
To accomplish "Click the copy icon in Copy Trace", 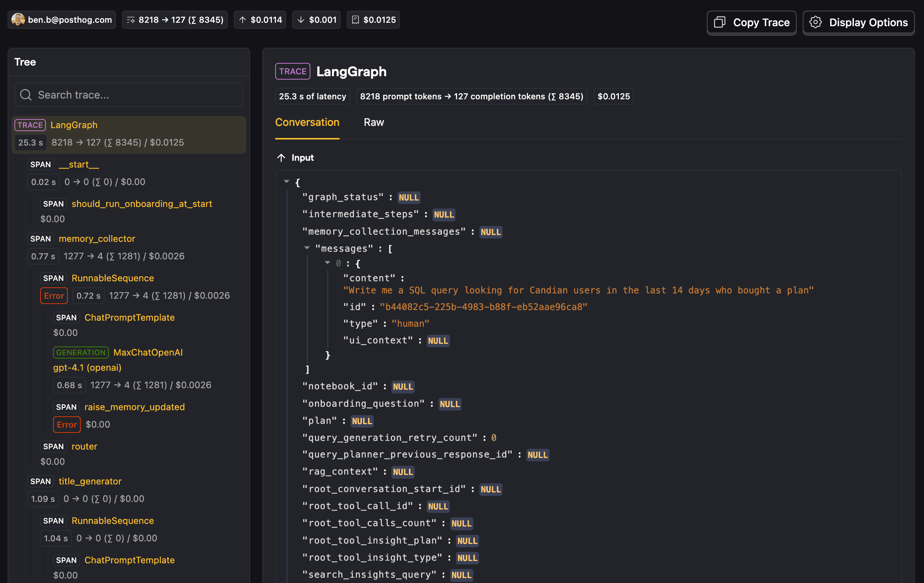I will tap(719, 22).
